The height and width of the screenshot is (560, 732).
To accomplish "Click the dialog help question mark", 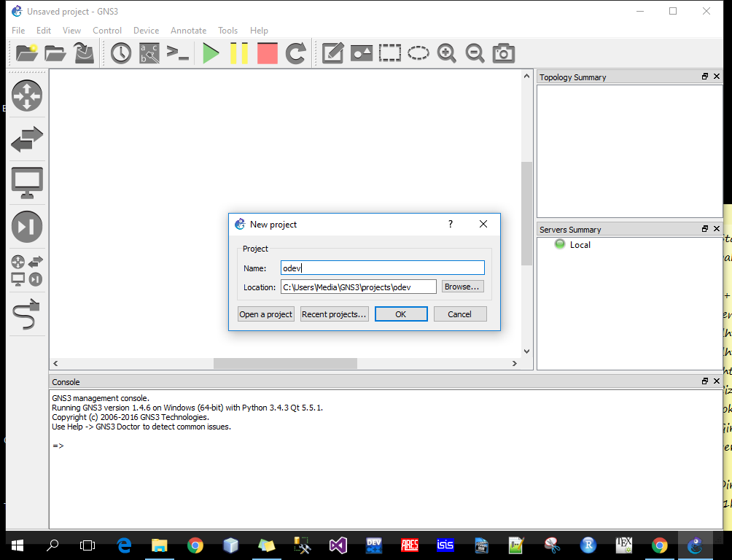I will point(451,224).
